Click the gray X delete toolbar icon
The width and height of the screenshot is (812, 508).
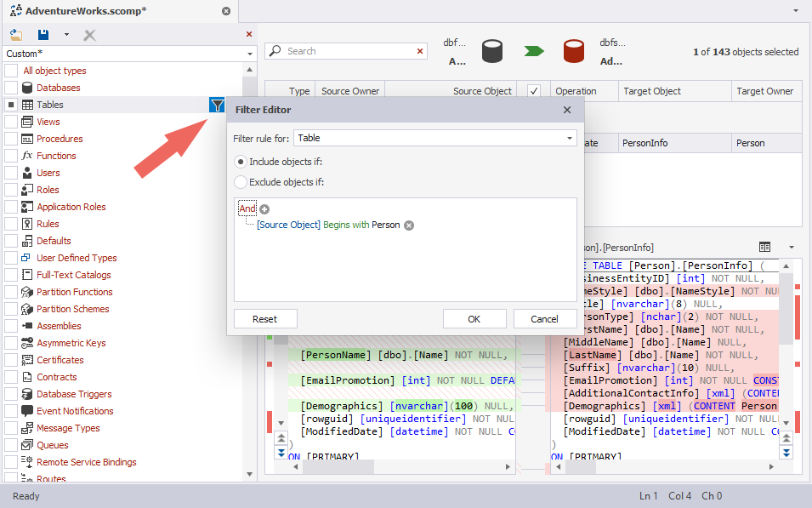(89, 35)
